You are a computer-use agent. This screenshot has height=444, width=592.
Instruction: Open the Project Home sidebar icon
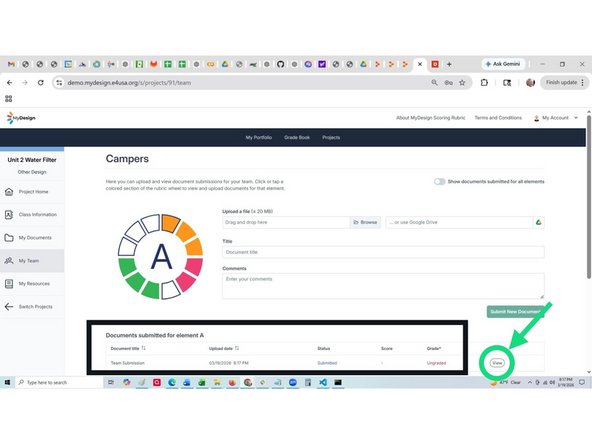(9, 191)
